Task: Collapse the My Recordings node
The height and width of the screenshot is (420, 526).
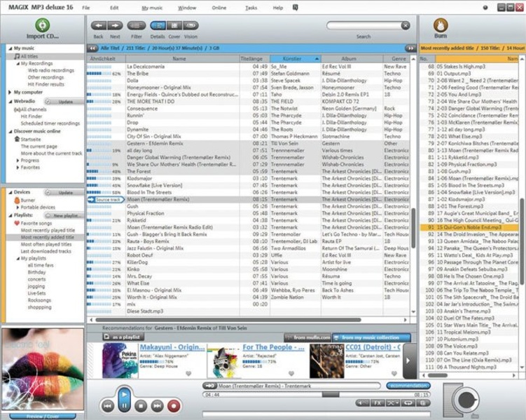Action: [x=18, y=64]
